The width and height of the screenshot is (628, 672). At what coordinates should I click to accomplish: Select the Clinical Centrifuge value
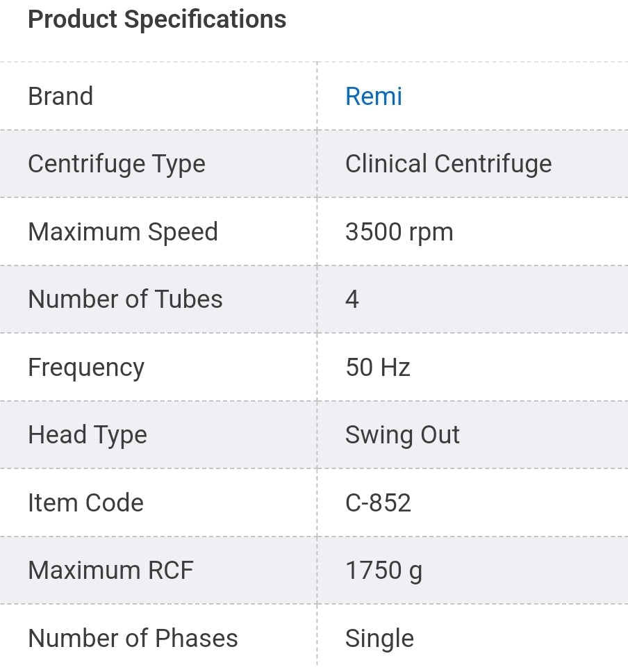(x=448, y=164)
